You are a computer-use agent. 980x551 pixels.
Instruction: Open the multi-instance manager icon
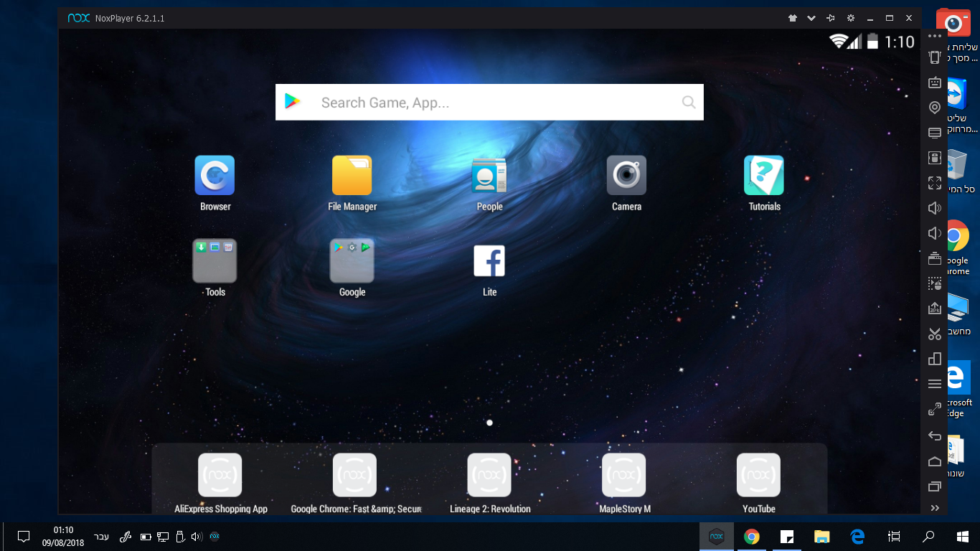pos(934,359)
